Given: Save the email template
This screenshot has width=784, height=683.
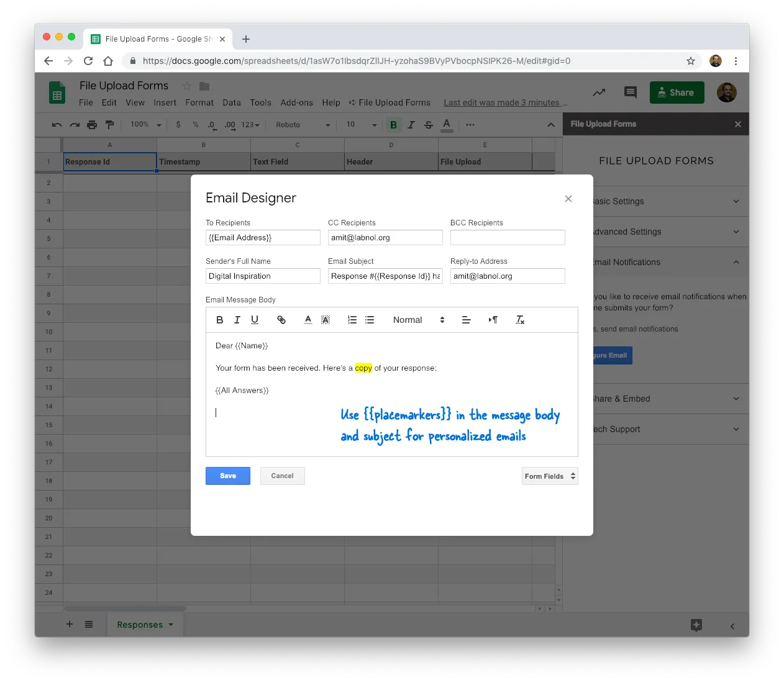Looking at the screenshot, I should 227,476.
